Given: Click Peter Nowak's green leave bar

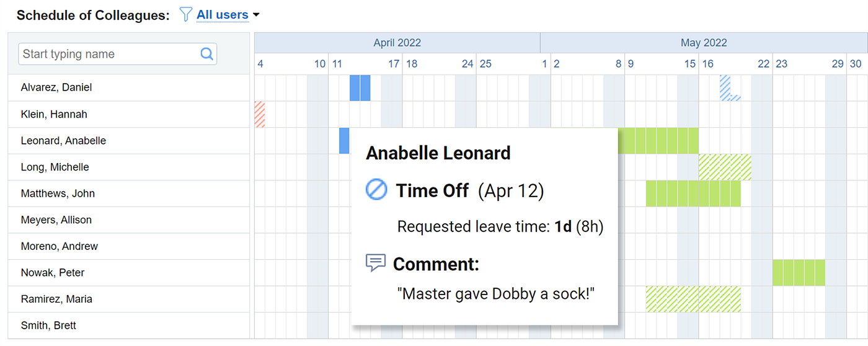Looking at the screenshot, I should (x=799, y=273).
